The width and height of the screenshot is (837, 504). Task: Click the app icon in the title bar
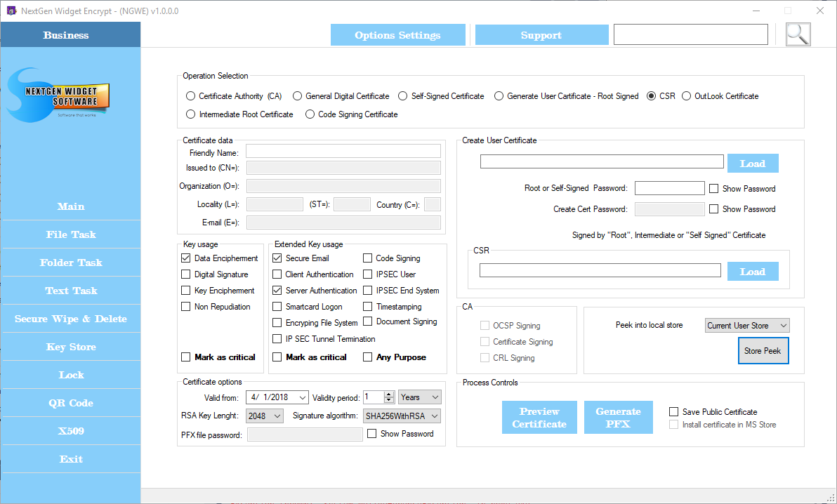pos(11,11)
